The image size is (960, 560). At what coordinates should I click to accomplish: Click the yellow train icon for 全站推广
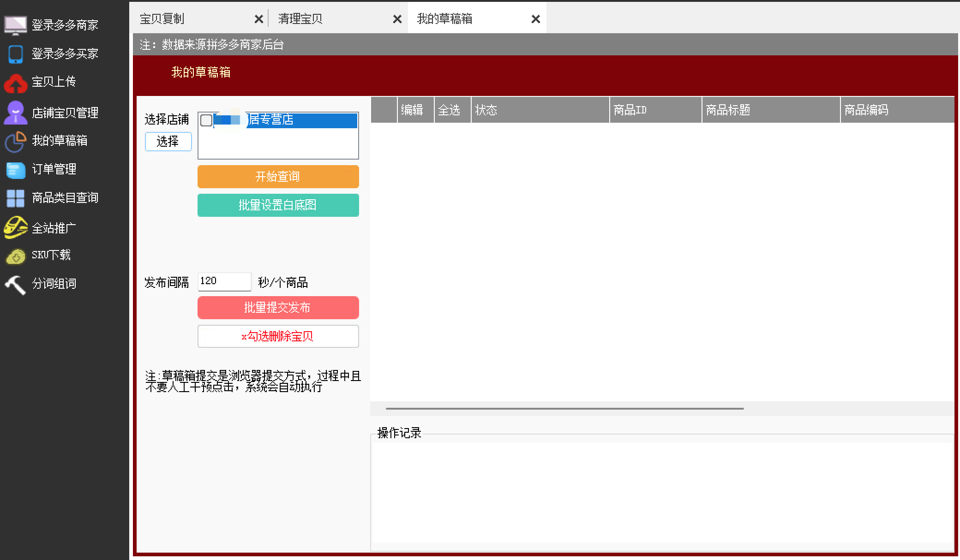[x=15, y=227]
